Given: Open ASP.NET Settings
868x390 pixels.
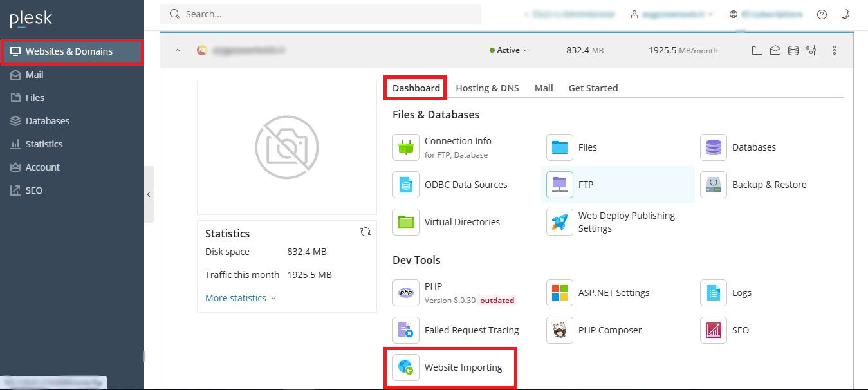Looking at the screenshot, I should pos(598,293).
